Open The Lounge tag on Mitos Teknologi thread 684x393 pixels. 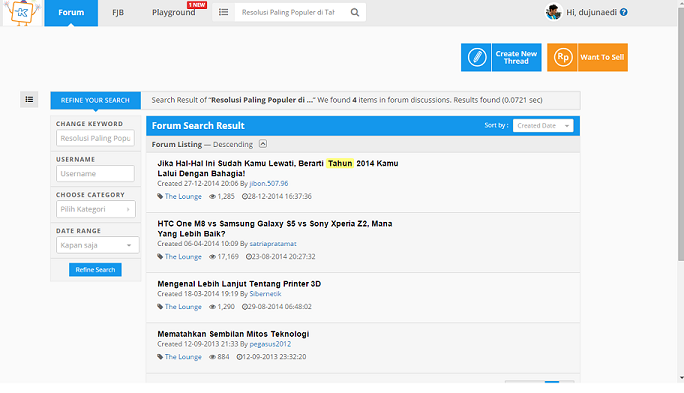(183, 357)
